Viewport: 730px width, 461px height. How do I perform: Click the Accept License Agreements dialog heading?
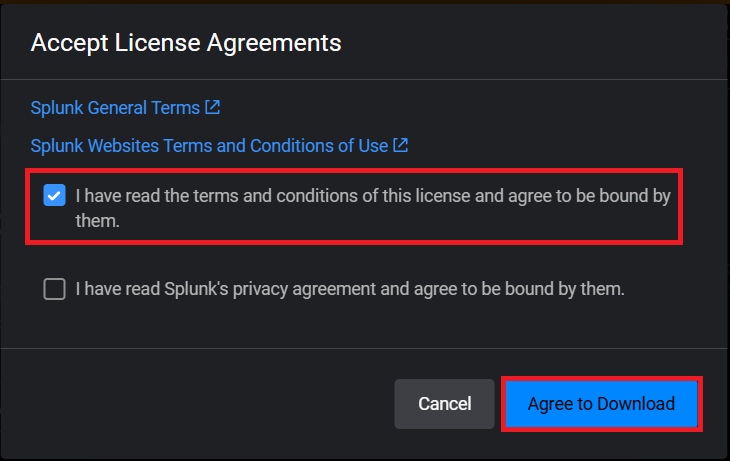pyautogui.click(x=186, y=43)
